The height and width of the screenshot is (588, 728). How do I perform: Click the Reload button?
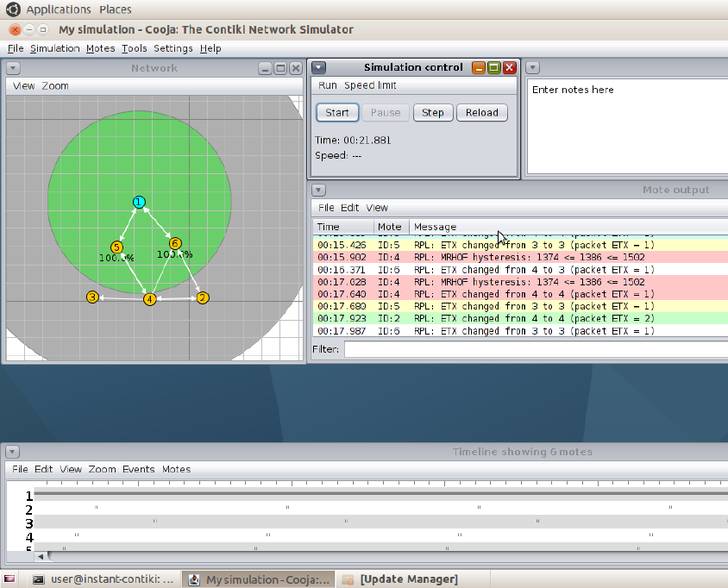481,112
